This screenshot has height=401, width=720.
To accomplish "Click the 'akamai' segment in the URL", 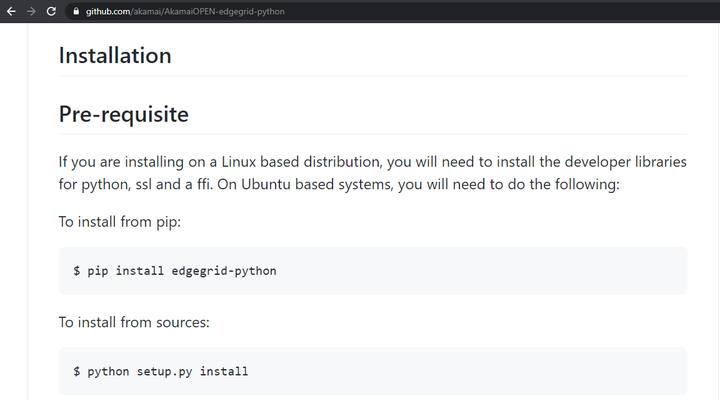I will (x=148, y=11).
